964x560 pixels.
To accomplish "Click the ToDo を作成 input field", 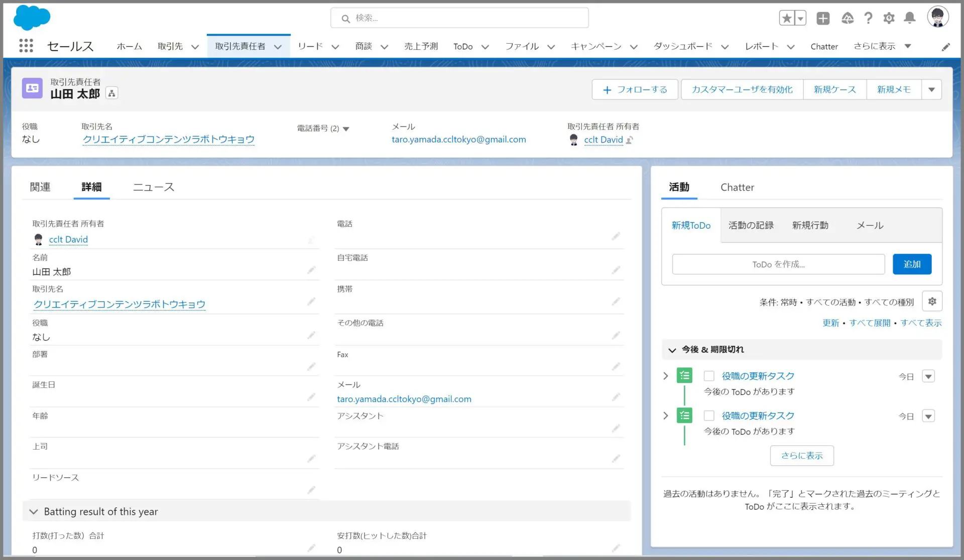I will point(778,264).
